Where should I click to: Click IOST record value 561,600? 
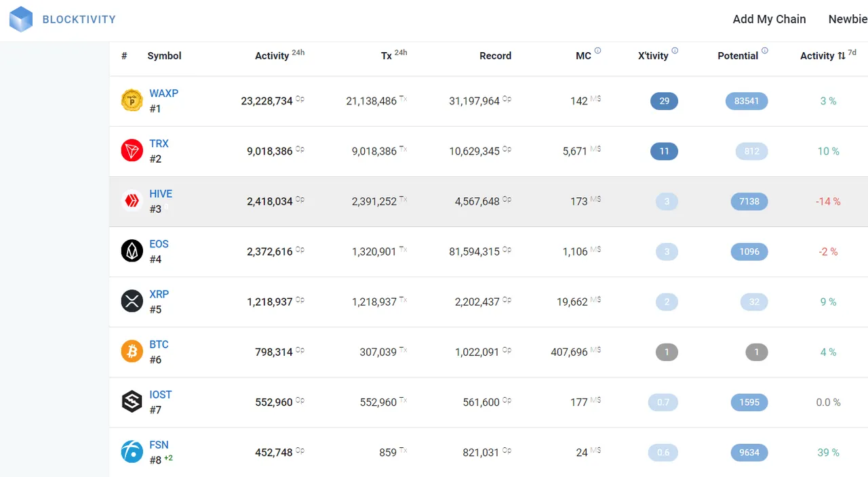[x=481, y=402]
